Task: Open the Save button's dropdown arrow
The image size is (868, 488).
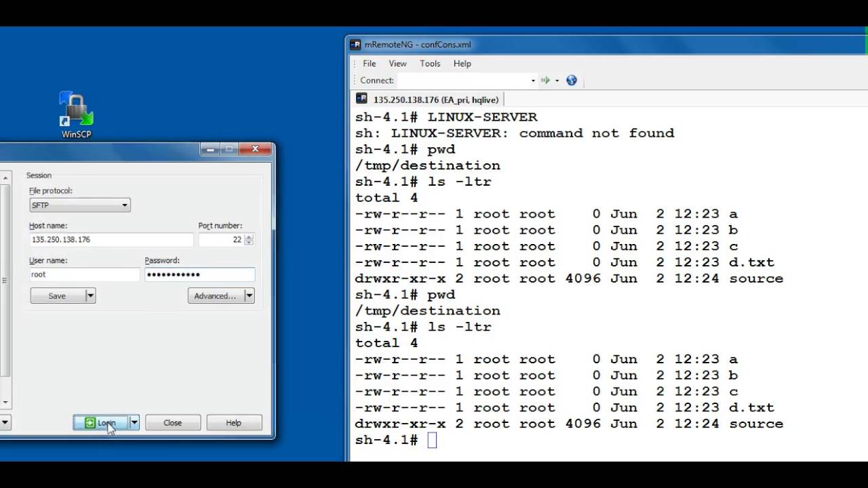Action: (x=90, y=296)
